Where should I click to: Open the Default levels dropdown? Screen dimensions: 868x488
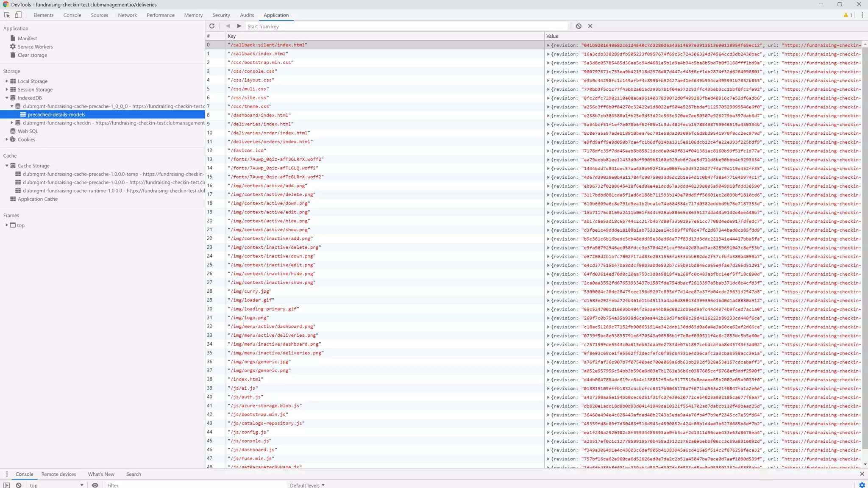click(x=307, y=485)
